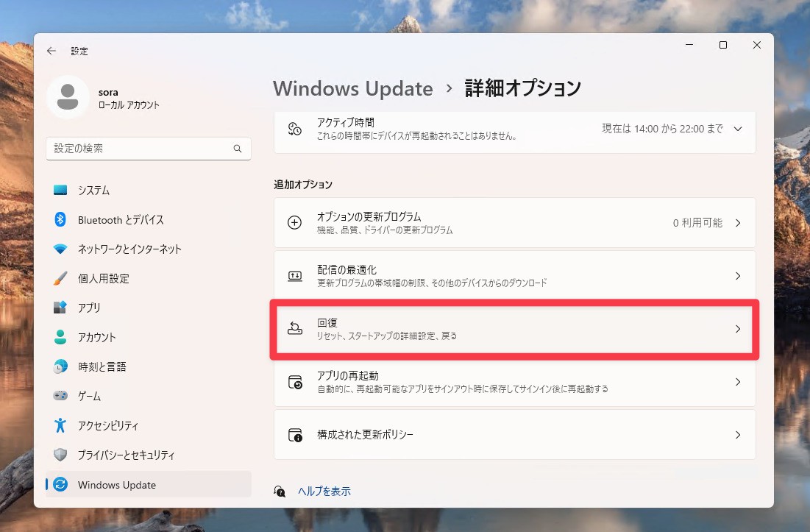Open アプリの再起動 via its right chevron
The height and width of the screenshot is (532, 810).
[738, 382]
